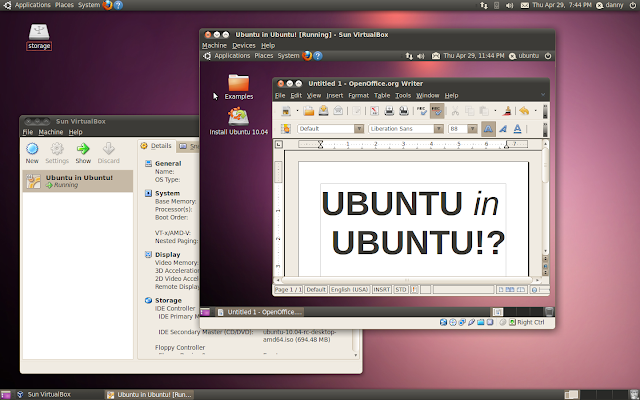
Task: Click Untitled 1 - OpenOffice taskbar button in guest
Action: point(260,312)
